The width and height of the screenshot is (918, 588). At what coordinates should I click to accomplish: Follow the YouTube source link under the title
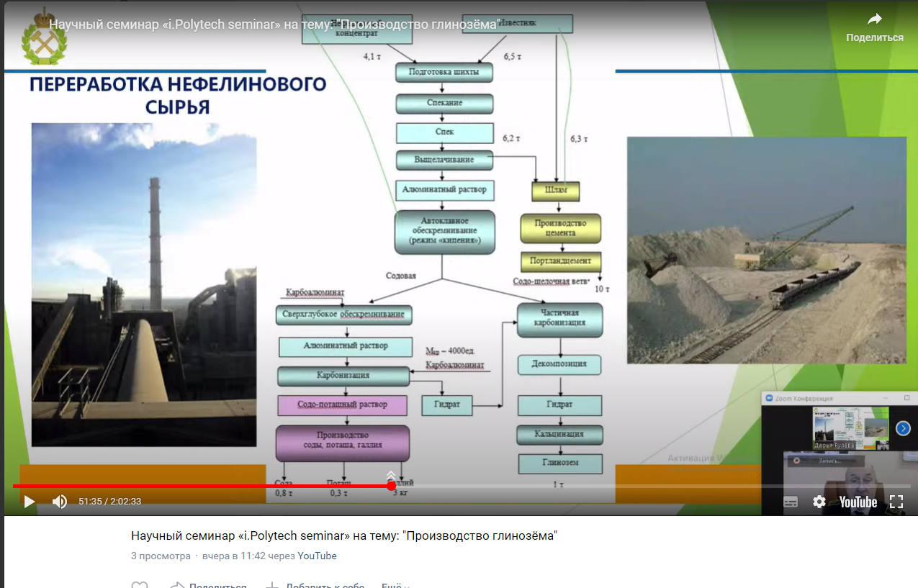pos(318,556)
